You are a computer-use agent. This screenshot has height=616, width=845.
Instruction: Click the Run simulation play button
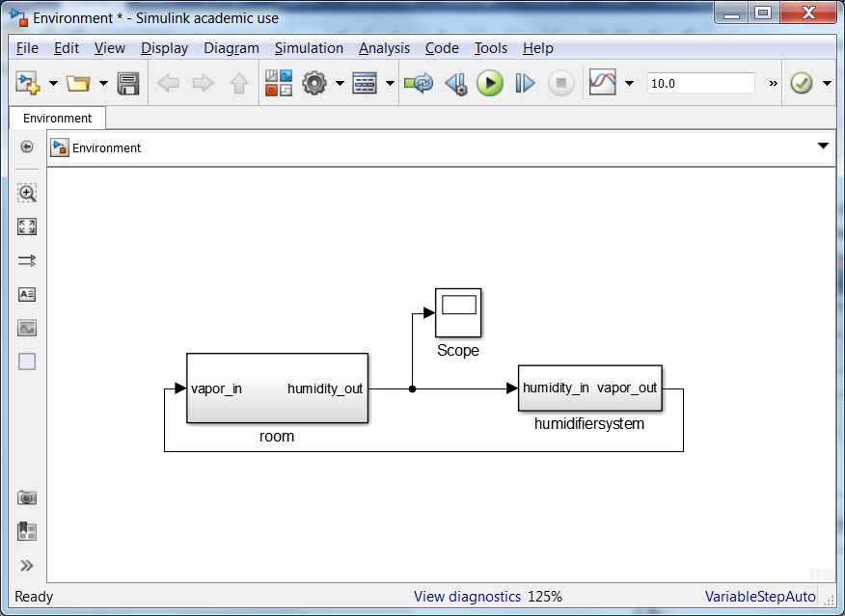(x=490, y=84)
